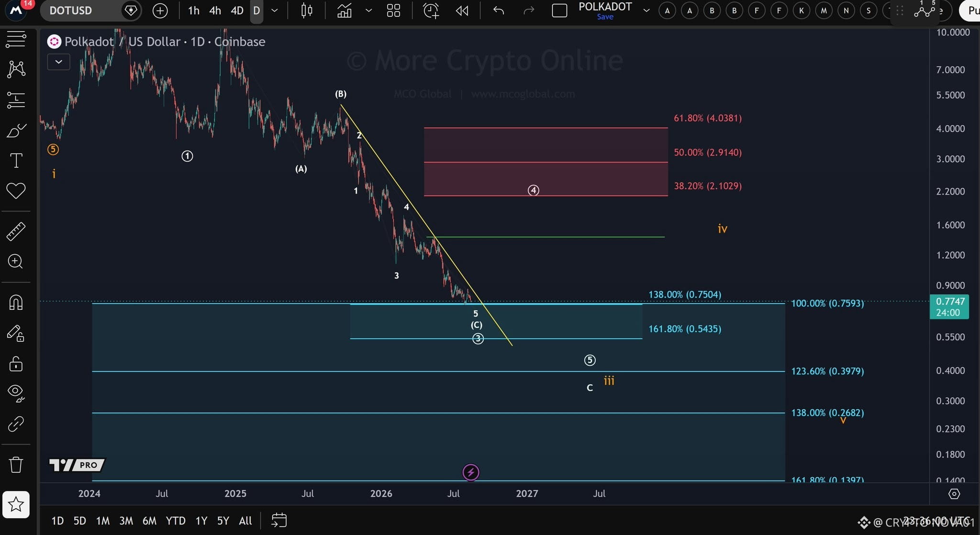Select the Measure ruler tool
The width and height of the screenshot is (980, 535).
16,231
